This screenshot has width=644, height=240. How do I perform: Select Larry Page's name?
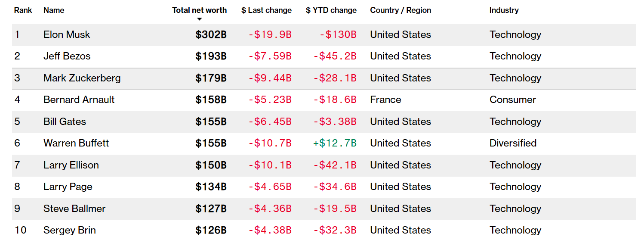68,187
